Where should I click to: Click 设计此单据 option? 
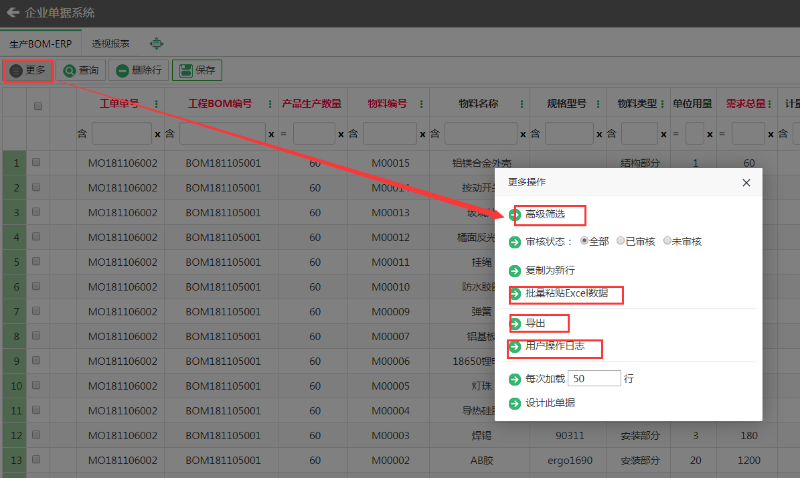click(550, 403)
